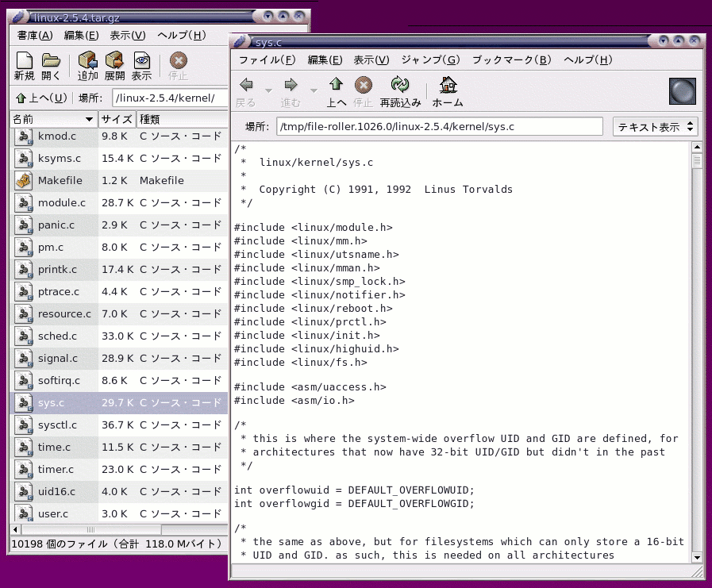Click the New archive (新規) icon
The height and width of the screenshot is (588, 712).
point(24,61)
